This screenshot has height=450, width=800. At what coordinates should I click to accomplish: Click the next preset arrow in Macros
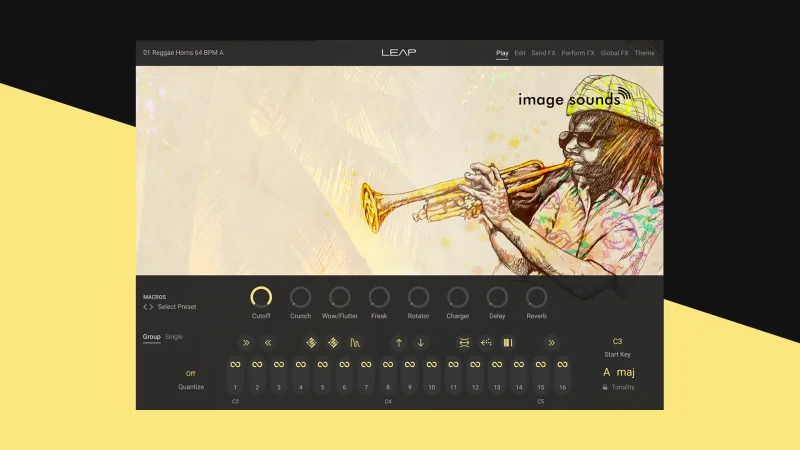151,307
